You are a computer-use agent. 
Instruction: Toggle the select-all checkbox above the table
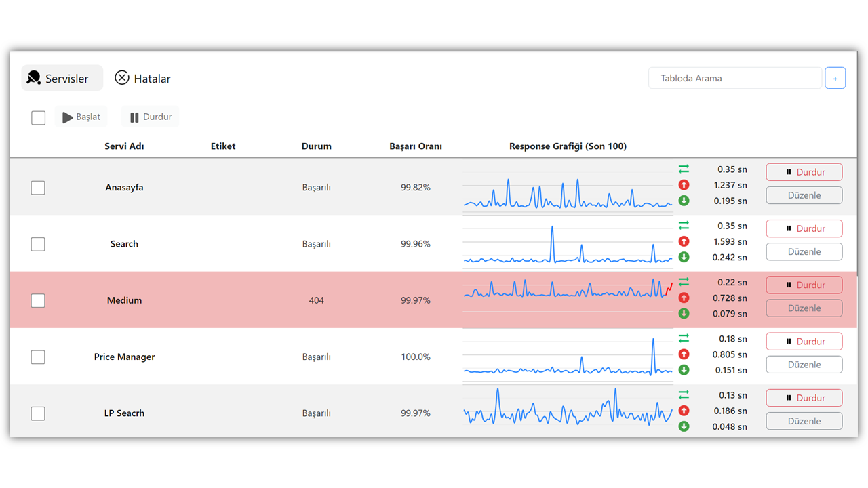(39, 118)
